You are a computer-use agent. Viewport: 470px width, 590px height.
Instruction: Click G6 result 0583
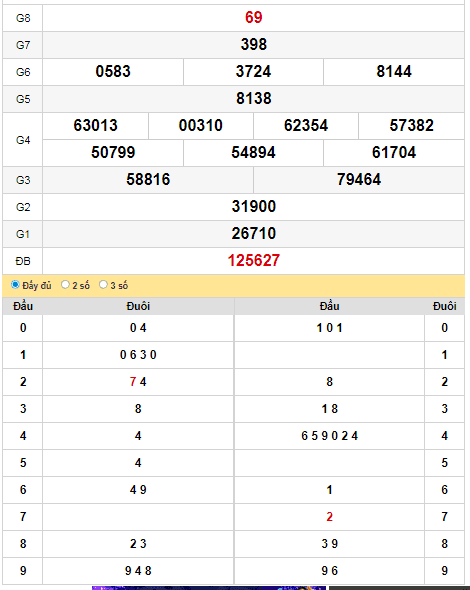tap(113, 71)
